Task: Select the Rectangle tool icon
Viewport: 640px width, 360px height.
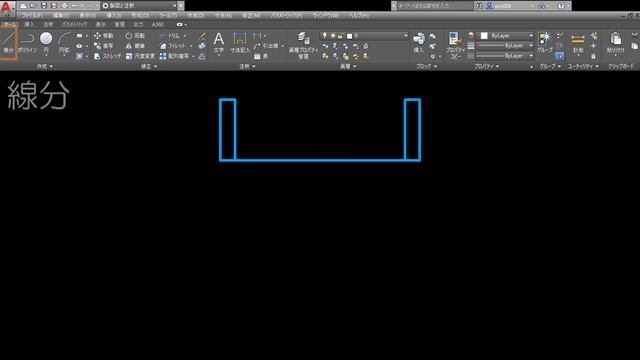Action: (80, 36)
